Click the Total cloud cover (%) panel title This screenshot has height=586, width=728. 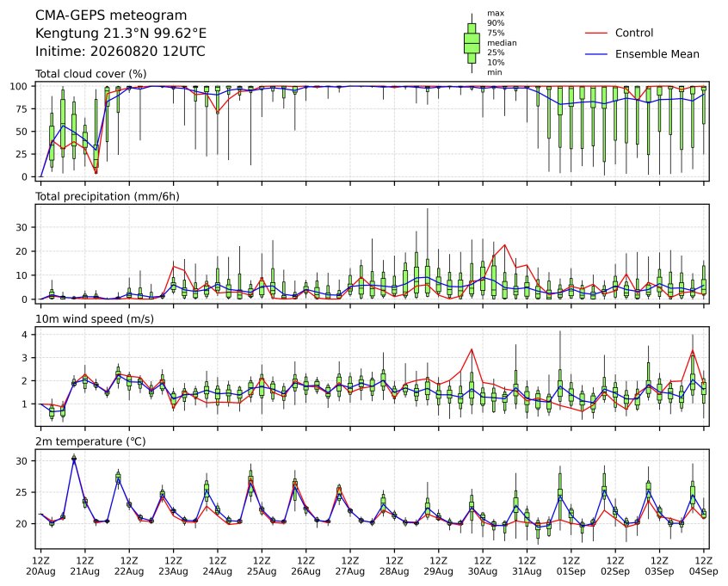coord(91,74)
